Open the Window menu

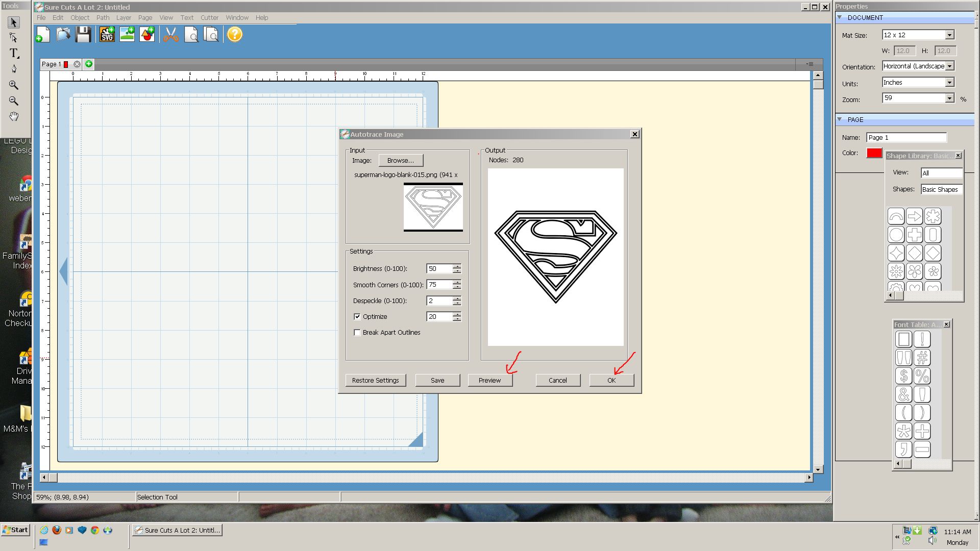(237, 17)
